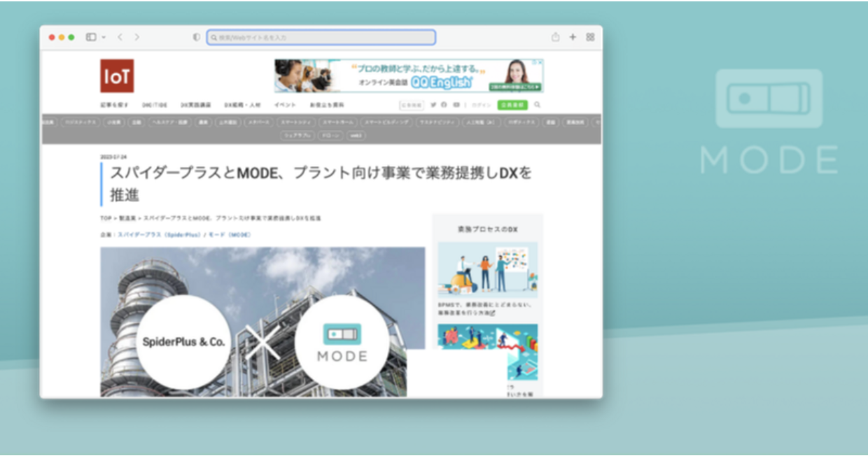Image resolution: width=868 pixels, height=456 pixels.
Task: Click the TOP breadcrumb link
Action: coord(106,219)
